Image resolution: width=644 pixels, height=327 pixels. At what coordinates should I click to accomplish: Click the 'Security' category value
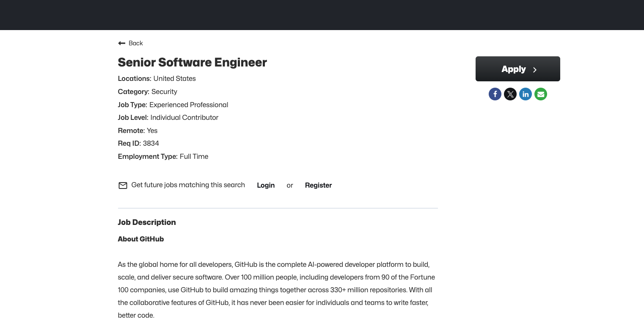coord(164,91)
